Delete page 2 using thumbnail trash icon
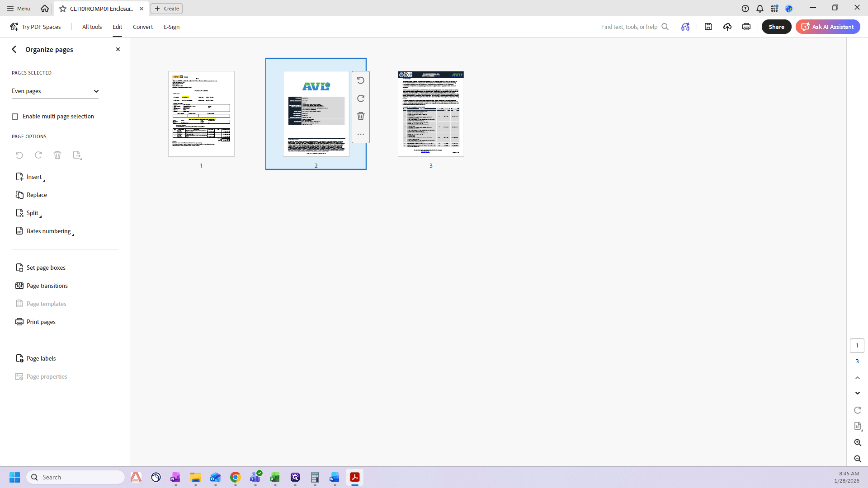The width and height of the screenshot is (868, 488). 360,116
